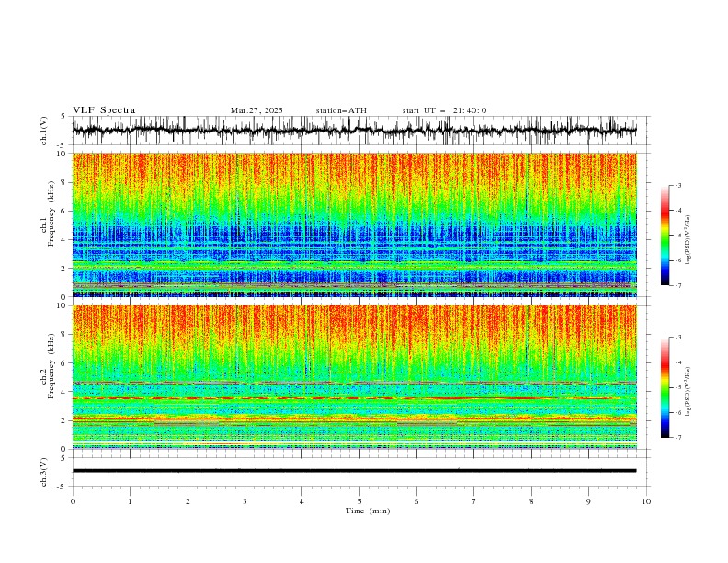Click the "-7" tick on ch.1 colorbar
The image size is (728, 563).
pyautogui.click(x=678, y=285)
